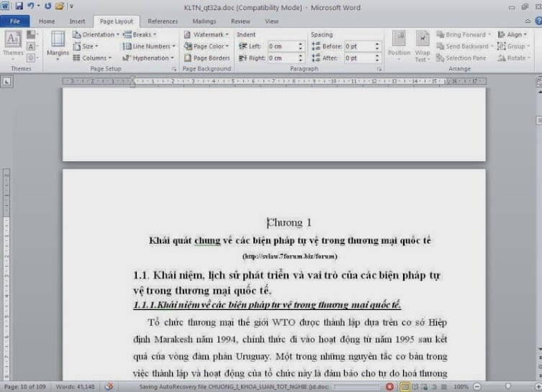Switch to the References tab
542x392 pixels.
coord(163,22)
